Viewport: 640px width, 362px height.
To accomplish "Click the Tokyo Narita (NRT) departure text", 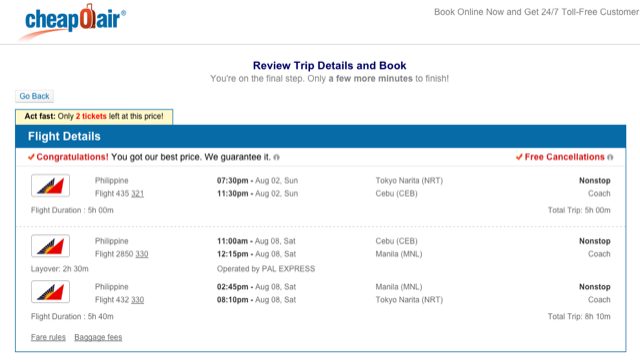I will 409,181.
